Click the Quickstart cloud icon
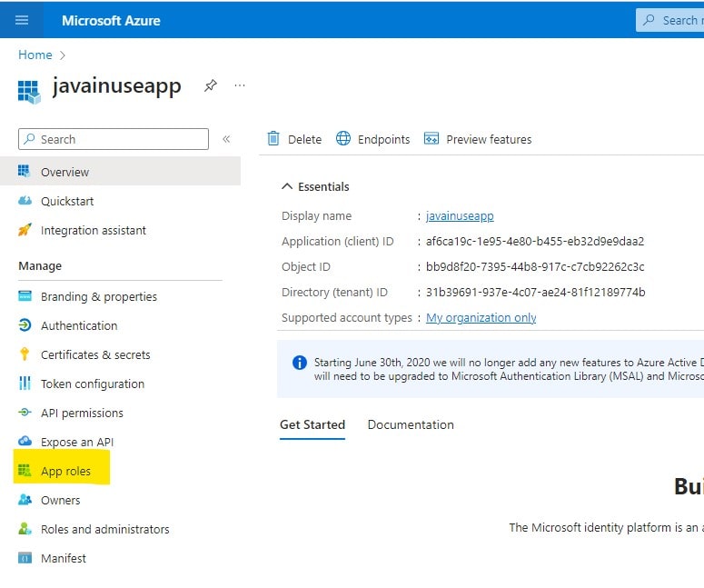The width and height of the screenshot is (704, 588). 25,200
